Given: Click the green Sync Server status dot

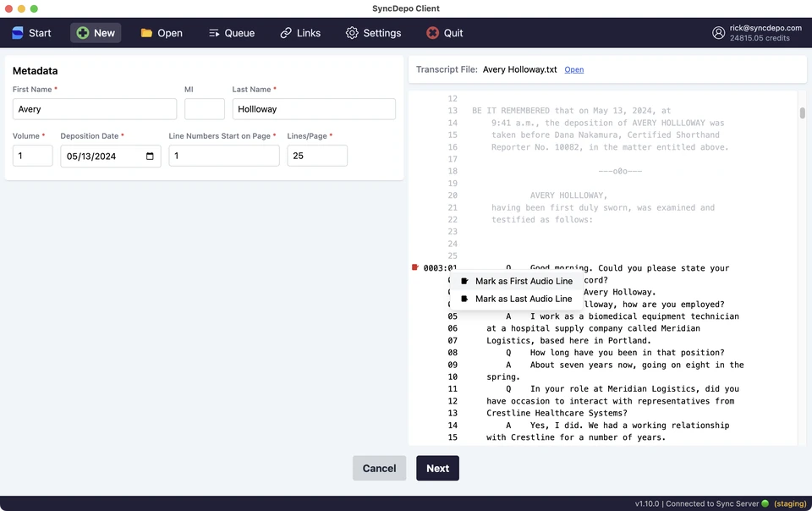Looking at the screenshot, I should pos(765,503).
